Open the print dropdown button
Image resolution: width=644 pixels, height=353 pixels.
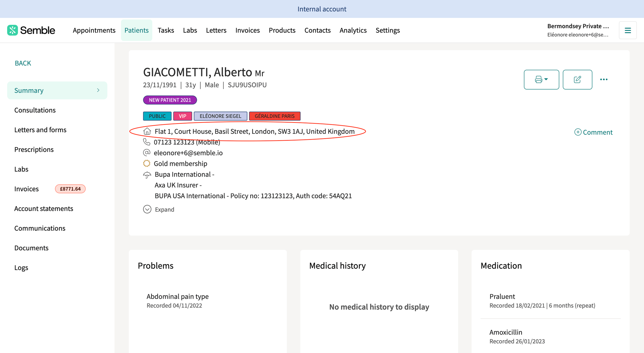click(541, 79)
